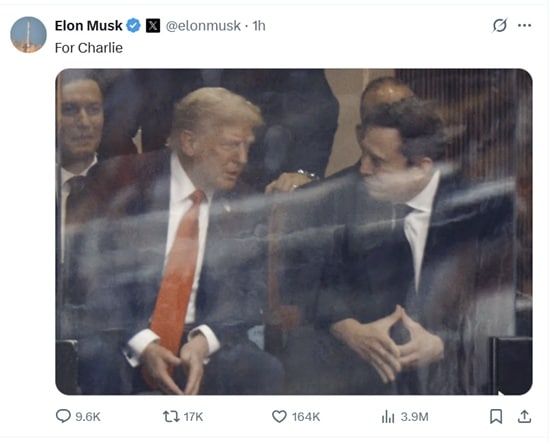Click the 3.9M views count
554x443 pixels.
pyautogui.click(x=414, y=417)
